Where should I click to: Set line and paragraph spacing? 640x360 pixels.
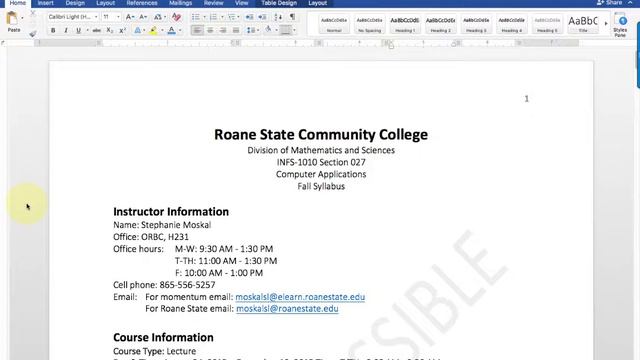point(251,30)
